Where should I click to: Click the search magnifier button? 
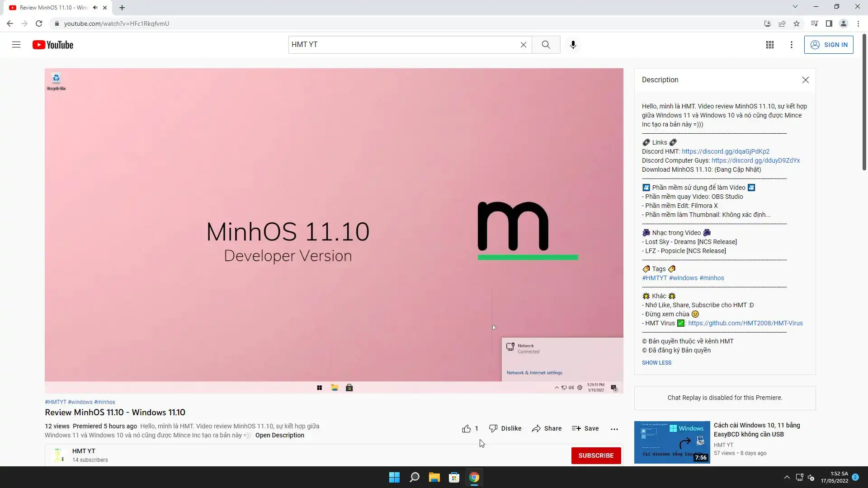click(546, 45)
